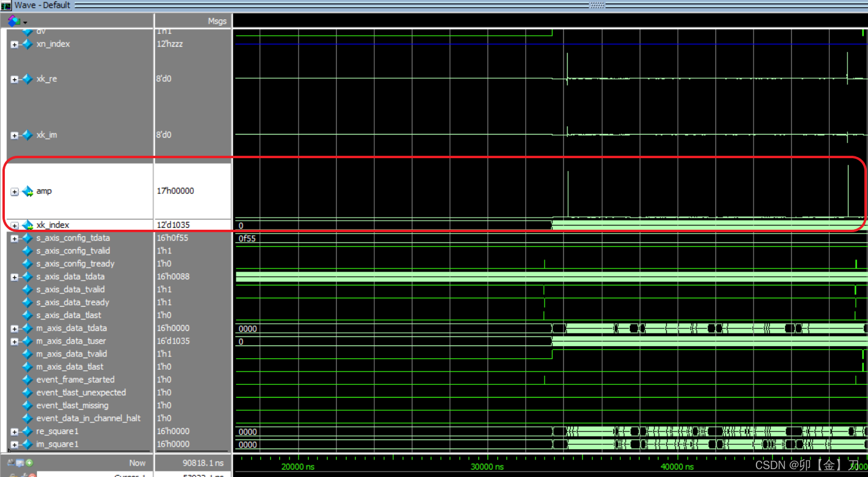Click the signal icon next to m_axis_data_tuser

click(27, 341)
